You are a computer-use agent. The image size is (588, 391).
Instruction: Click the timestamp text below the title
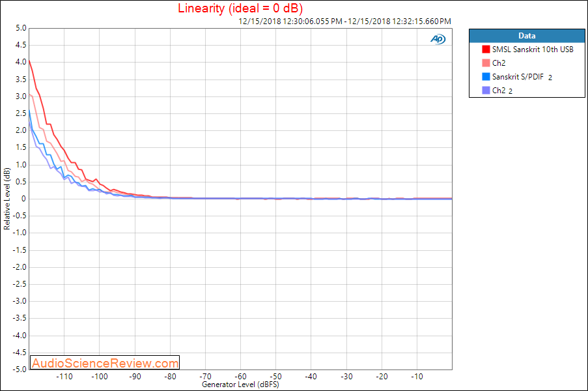(x=344, y=22)
